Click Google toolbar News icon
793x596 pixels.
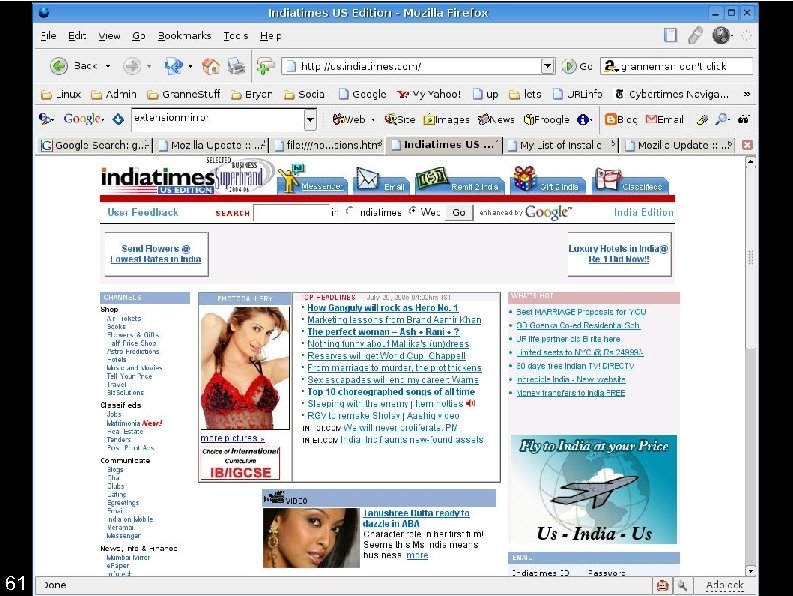tap(484, 119)
